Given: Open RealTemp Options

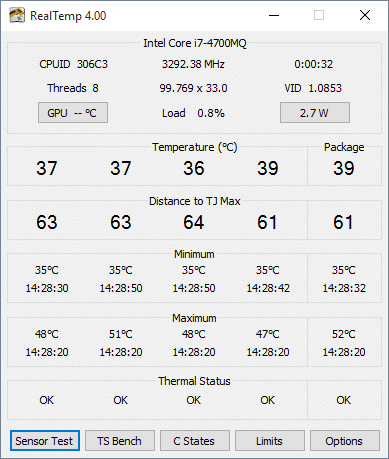Looking at the screenshot, I should 345,441.
